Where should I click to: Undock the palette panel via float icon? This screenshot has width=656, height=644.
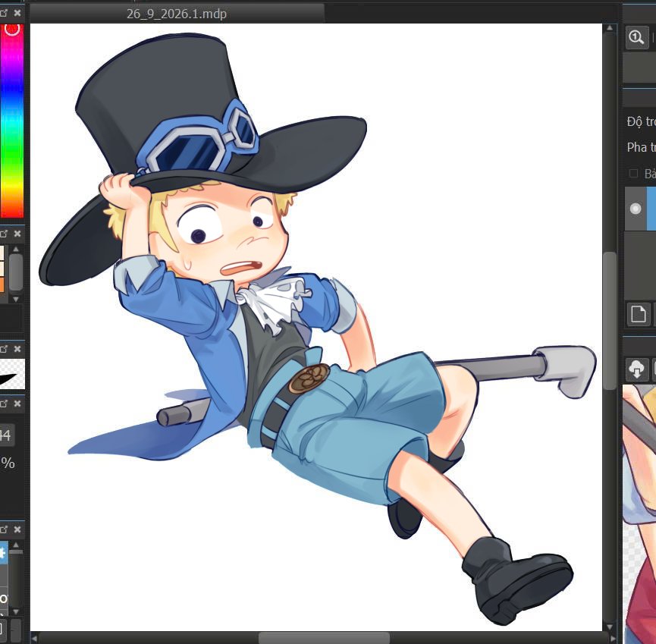(x=4, y=234)
